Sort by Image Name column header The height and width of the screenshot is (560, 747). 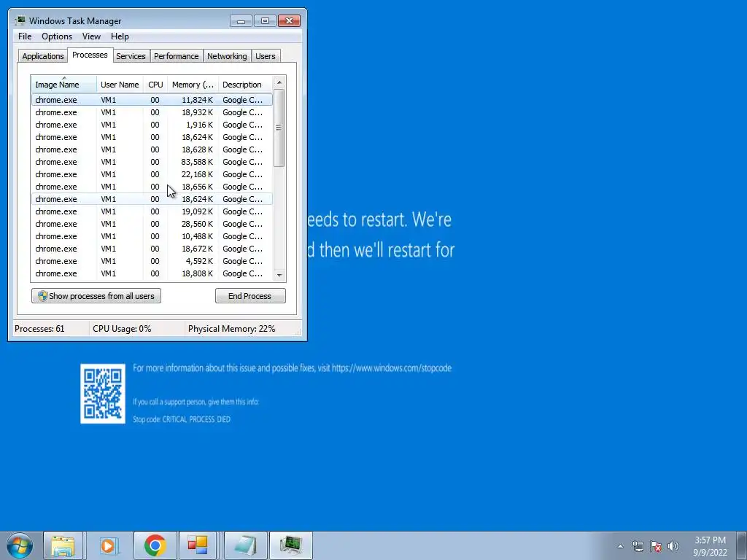click(x=64, y=85)
